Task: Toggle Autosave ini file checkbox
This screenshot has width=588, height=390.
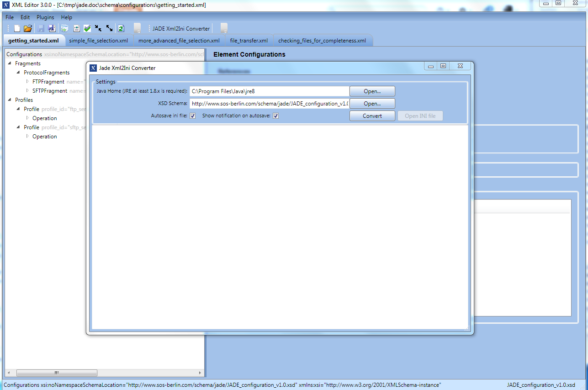Action: pyautogui.click(x=193, y=116)
